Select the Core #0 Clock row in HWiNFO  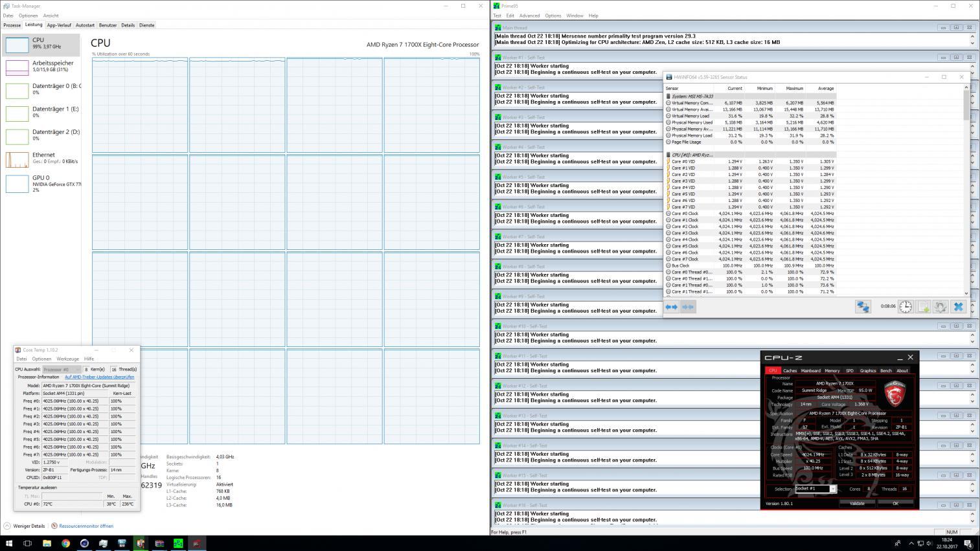pos(751,214)
